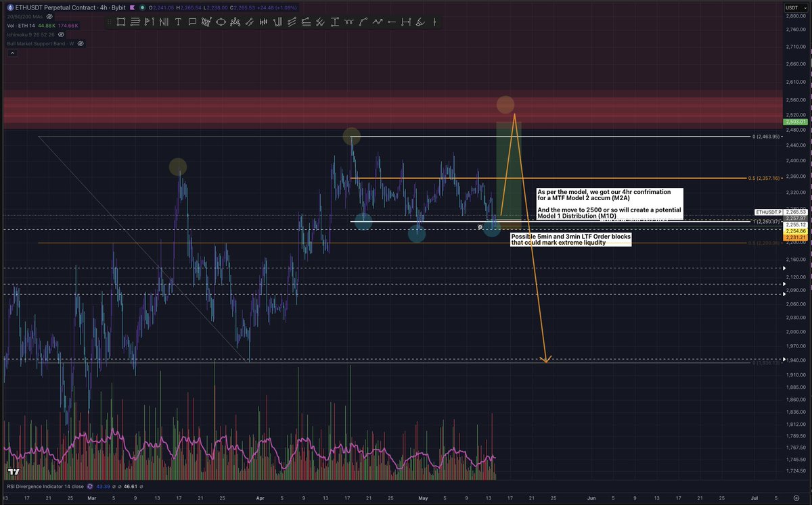Select the eraser-like tool near toolbar end
Viewport: 812px width, 505px height.
[x=420, y=22]
